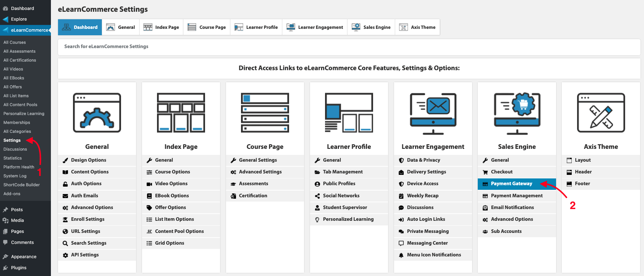This screenshot has width=644, height=276.
Task: Click the Certification icon in Course Page
Action: point(234,196)
